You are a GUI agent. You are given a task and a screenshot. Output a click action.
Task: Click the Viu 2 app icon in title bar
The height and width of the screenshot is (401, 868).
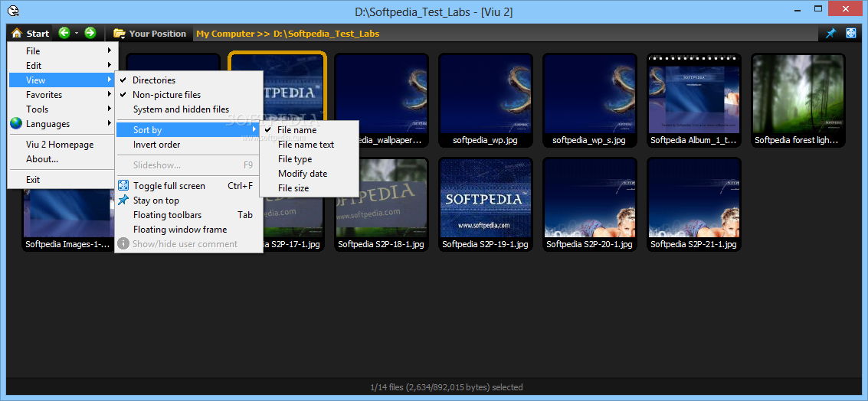[x=12, y=11]
